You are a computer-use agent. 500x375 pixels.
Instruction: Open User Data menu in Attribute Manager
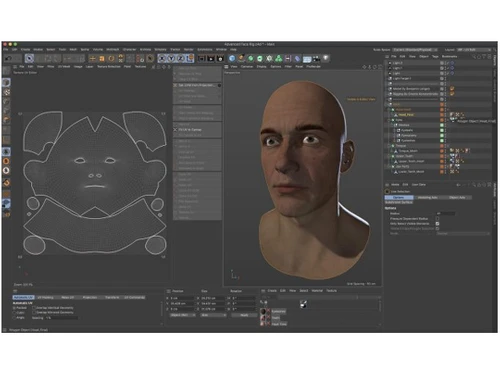pyautogui.click(x=419, y=185)
